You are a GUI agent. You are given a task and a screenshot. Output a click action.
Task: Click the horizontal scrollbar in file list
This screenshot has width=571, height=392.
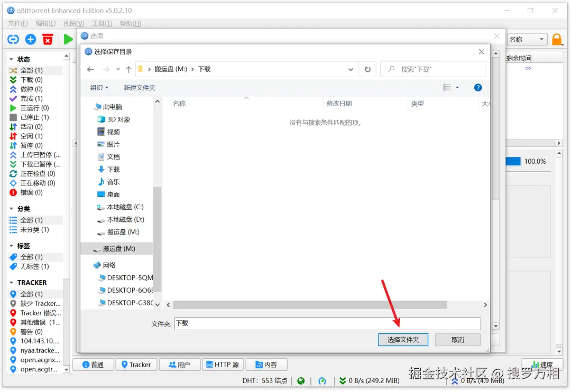tap(310, 305)
